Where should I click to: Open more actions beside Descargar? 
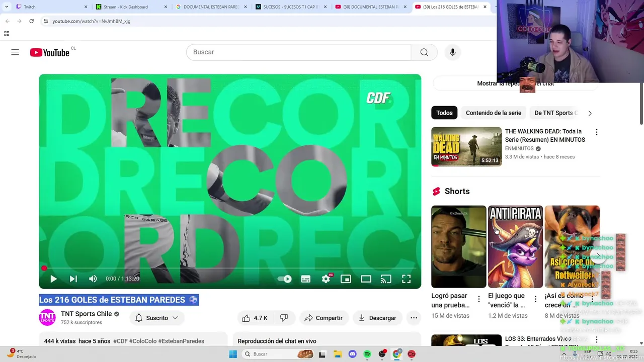click(x=414, y=318)
